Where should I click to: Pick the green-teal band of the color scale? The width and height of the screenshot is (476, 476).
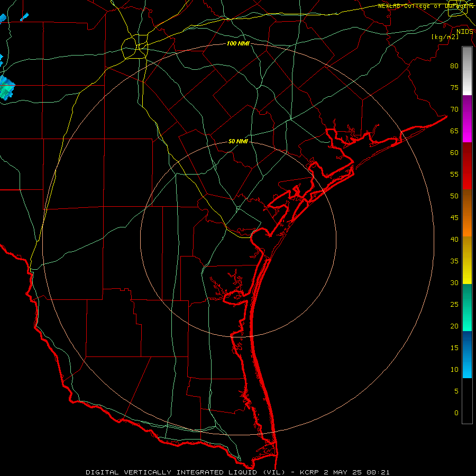point(467,307)
